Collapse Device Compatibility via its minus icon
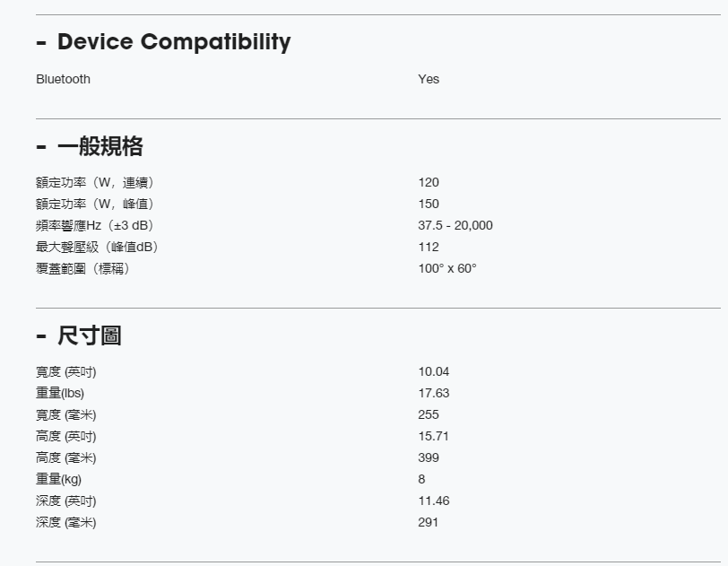 [x=41, y=43]
